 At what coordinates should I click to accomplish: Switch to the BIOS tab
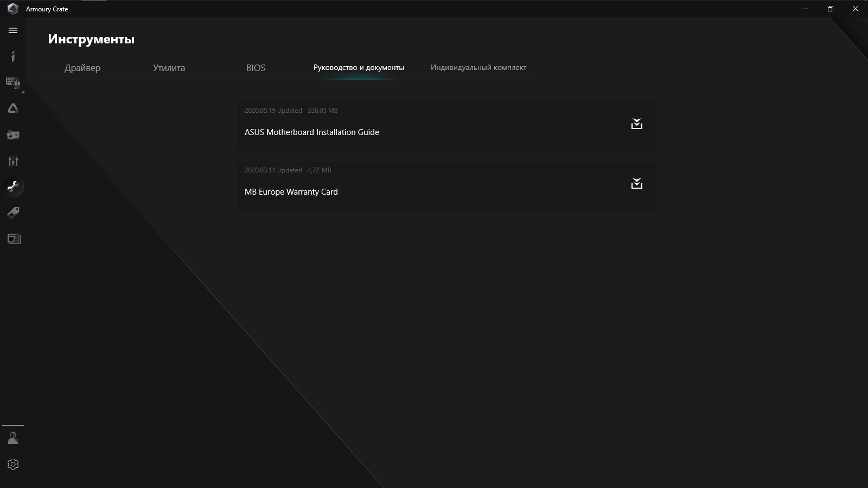(x=256, y=68)
